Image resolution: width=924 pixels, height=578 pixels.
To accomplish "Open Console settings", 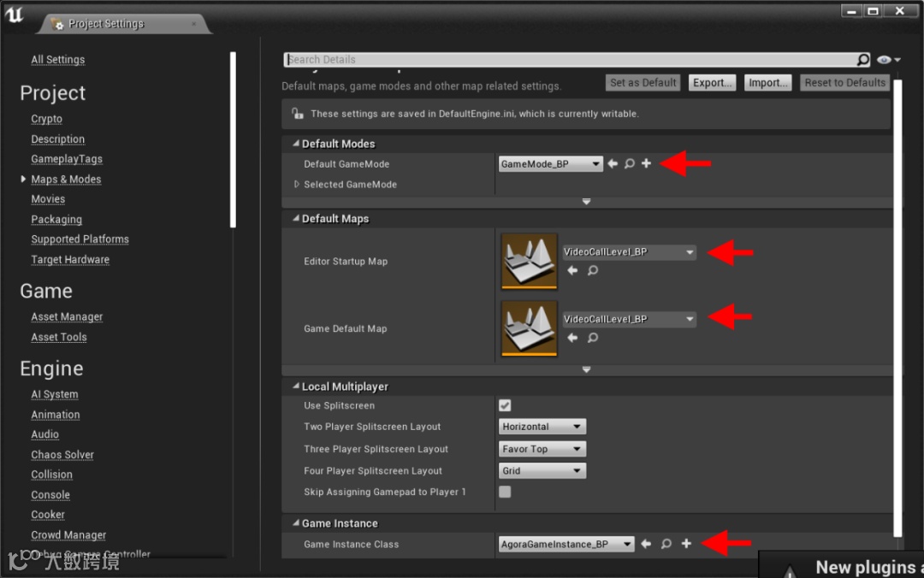I will tap(50, 494).
